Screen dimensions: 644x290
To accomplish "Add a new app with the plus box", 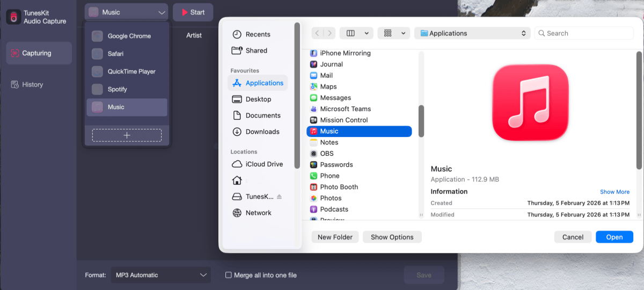I will 127,135.
